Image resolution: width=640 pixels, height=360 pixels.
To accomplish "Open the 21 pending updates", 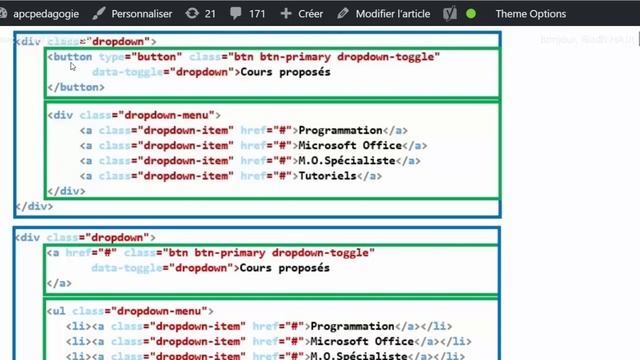I will click(x=210, y=14).
